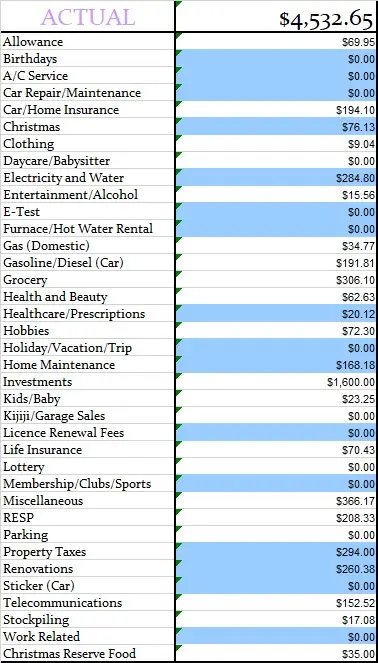Viewport: 378px width, 663px height.
Task: Select the Telecommunications label cell
Action: pos(88,602)
